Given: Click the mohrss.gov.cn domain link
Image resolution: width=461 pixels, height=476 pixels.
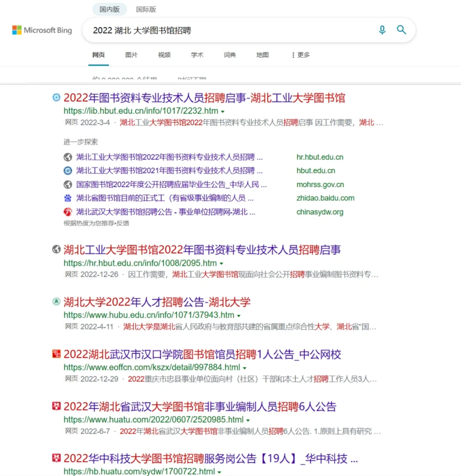Looking at the screenshot, I should pyautogui.click(x=320, y=184).
